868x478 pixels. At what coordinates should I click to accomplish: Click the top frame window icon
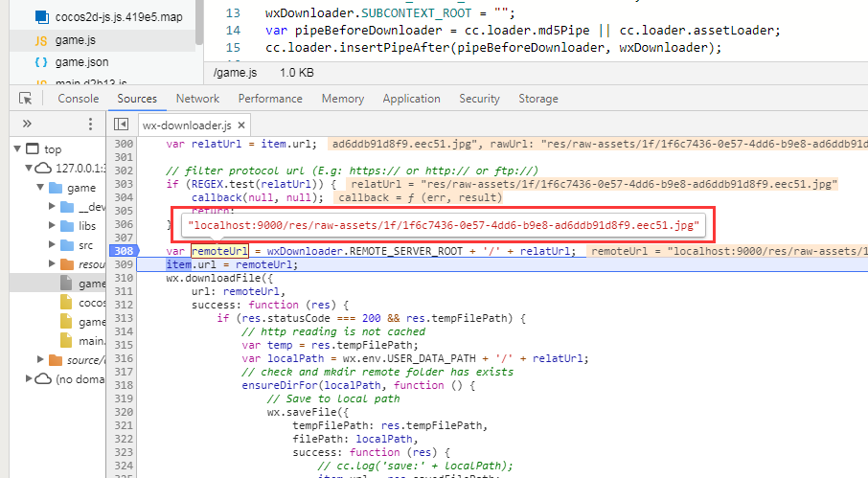(33, 148)
